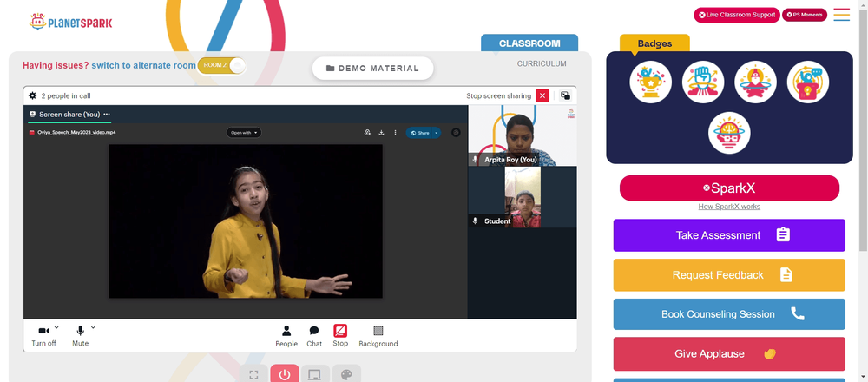Viewport: 868px width, 382px height.
Task: Open the How SparkX works link
Action: pyautogui.click(x=729, y=207)
